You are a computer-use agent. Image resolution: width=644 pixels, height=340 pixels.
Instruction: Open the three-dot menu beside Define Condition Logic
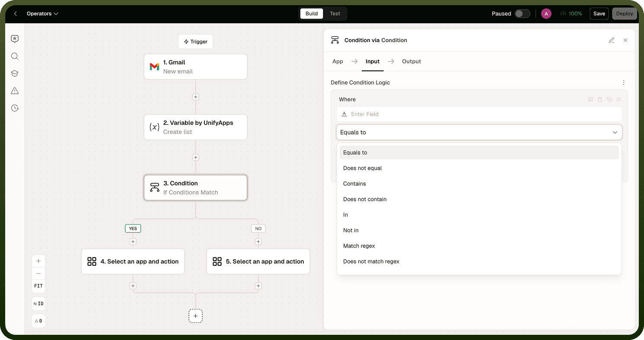[624, 83]
